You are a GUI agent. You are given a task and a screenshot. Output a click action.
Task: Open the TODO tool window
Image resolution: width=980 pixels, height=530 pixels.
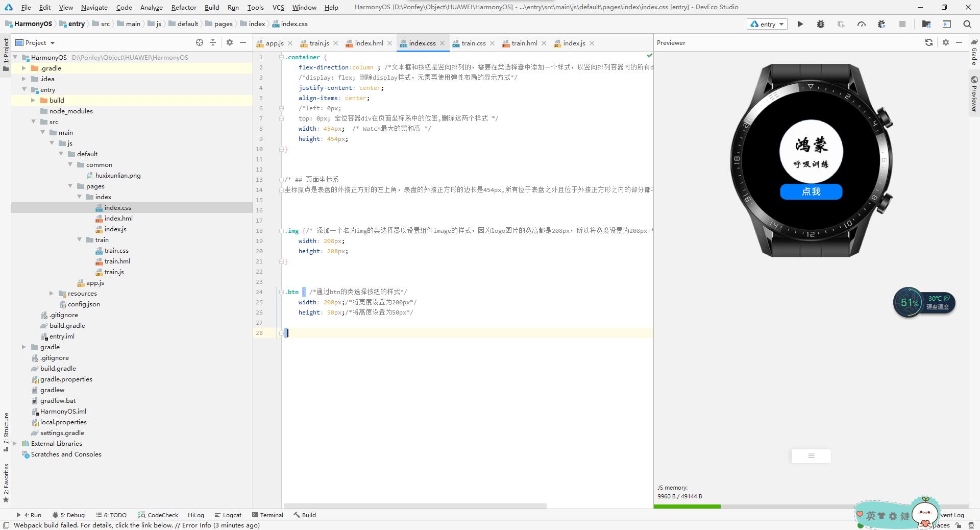[111, 515]
